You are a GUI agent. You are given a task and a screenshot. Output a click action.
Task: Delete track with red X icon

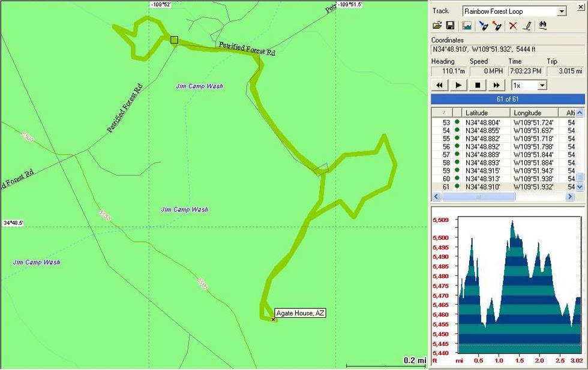click(x=512, y=26)
